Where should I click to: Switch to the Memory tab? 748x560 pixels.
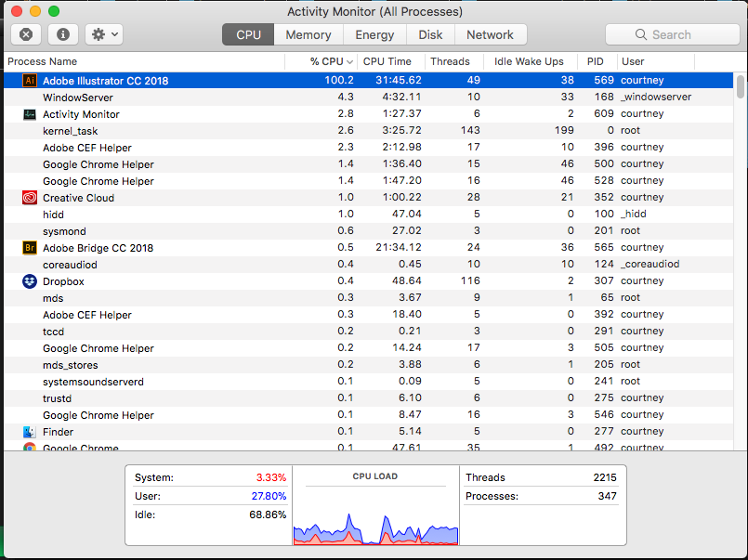click(x=308, y=34)
